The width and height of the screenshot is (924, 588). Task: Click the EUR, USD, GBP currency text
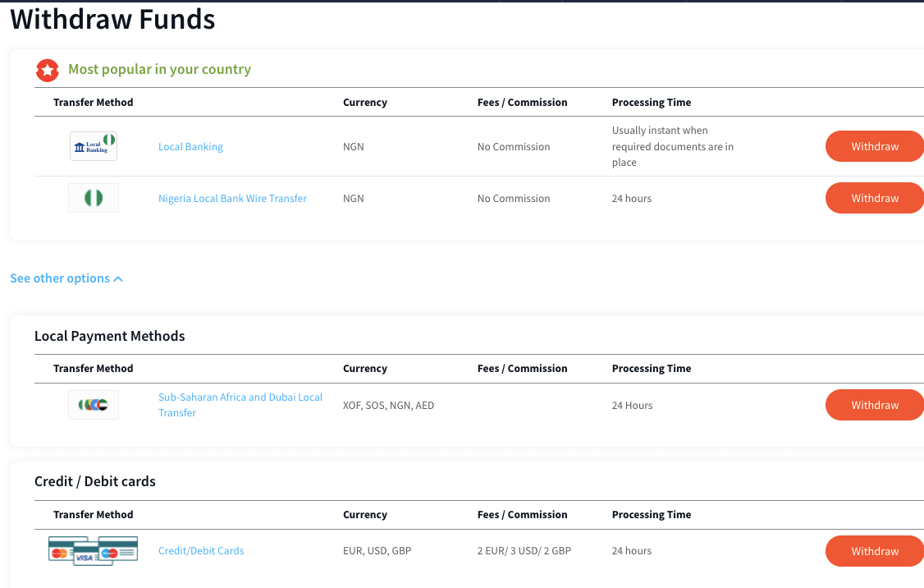(x=377, y=551)
